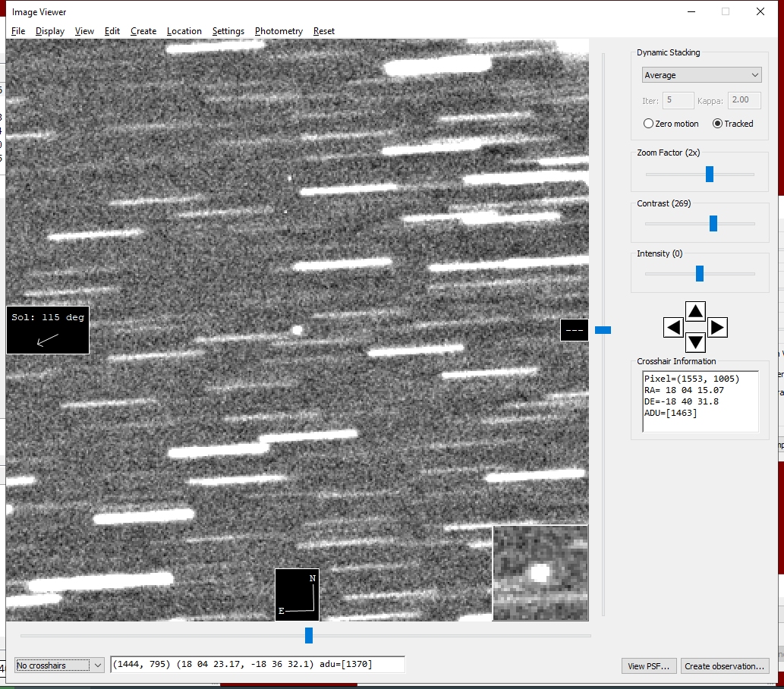This screenshot has height=689, width=784.
Task: Click the Zoom Factor slider handle
Action: tap(710, 175)
